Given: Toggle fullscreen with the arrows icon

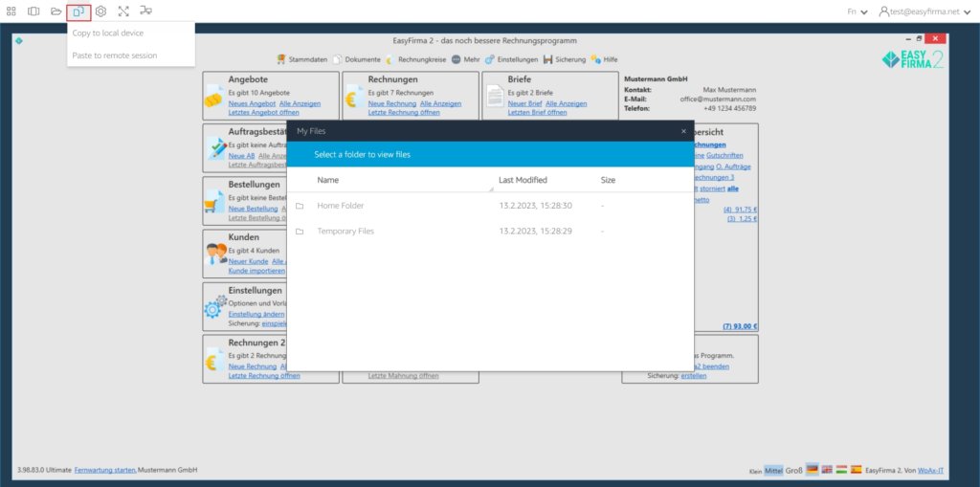Looking at the screenshot, I should pos(123,11).
